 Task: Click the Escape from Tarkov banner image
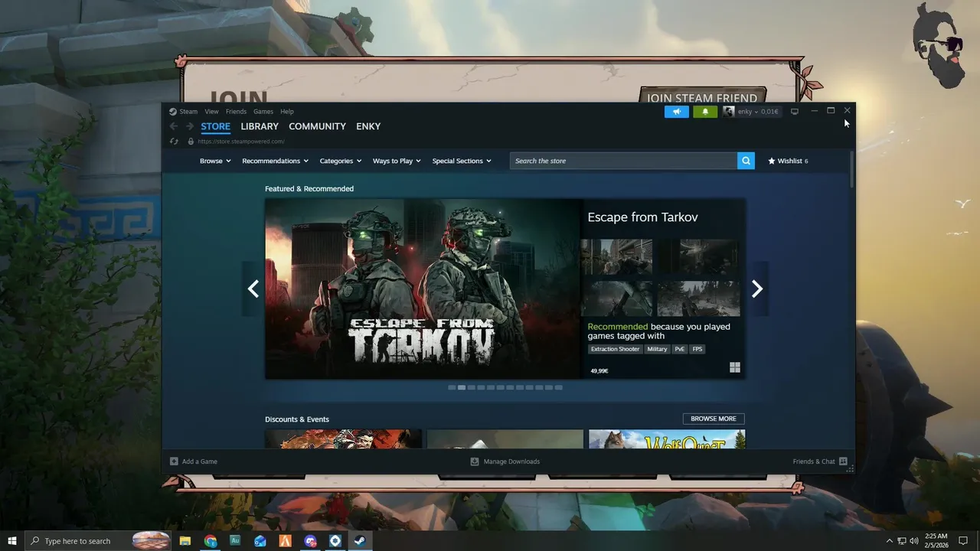click(x=424, y=289)
